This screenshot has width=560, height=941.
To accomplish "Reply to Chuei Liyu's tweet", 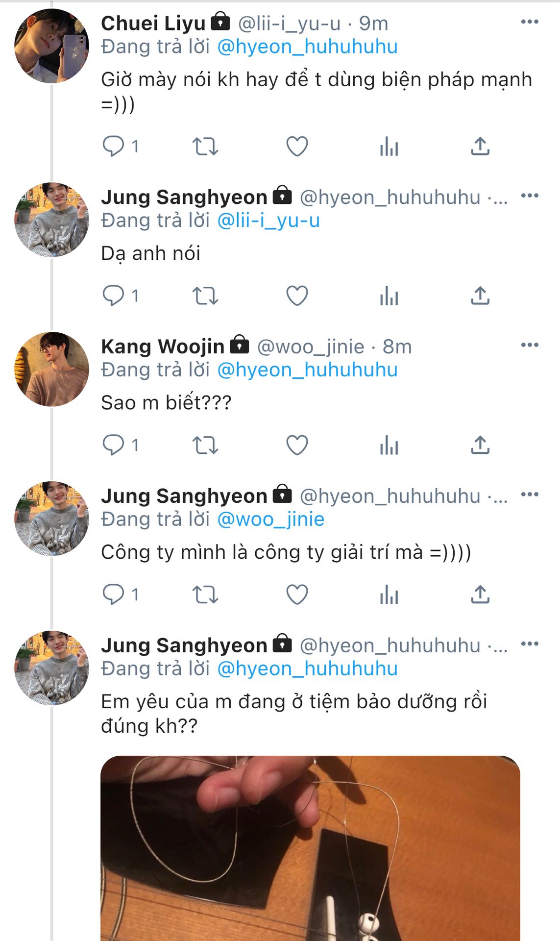I will click(113, 146).
